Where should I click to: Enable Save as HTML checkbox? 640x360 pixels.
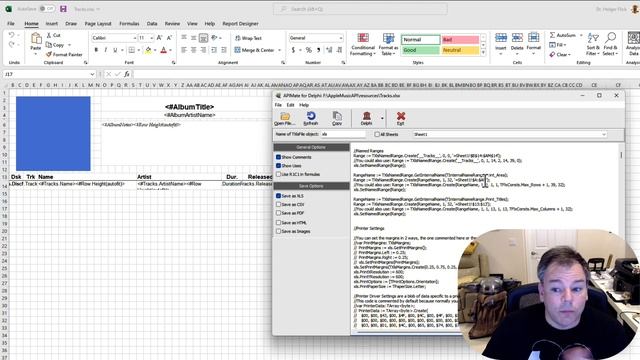[x=278, y=223]
